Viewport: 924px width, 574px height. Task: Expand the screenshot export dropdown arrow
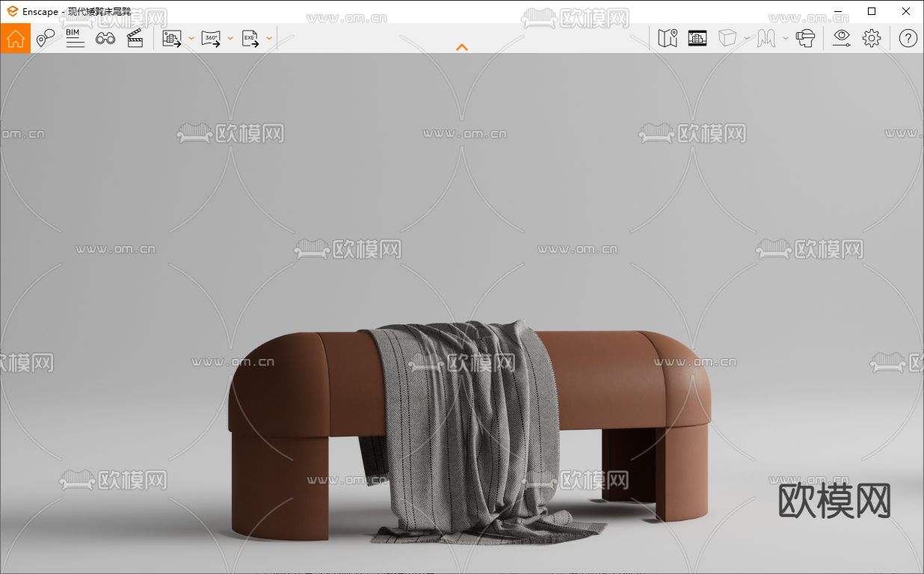191,38
